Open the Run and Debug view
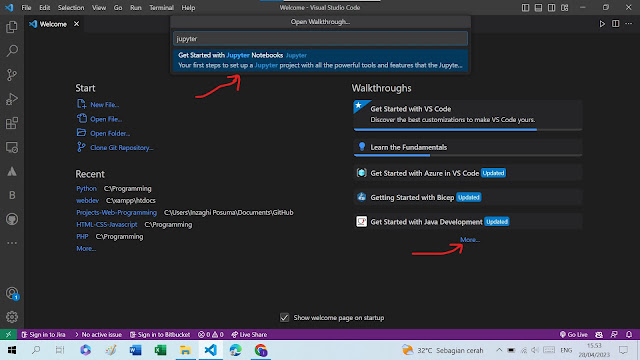640x360 pixels. coord(12,99)
